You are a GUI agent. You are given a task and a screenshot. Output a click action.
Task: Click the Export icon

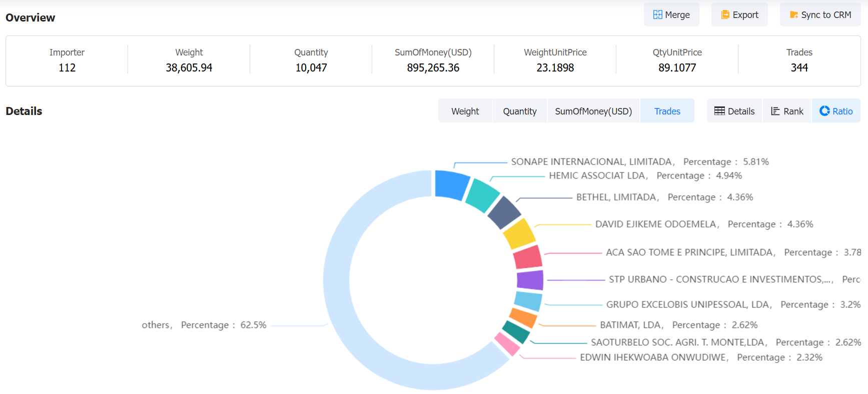point(725,14)
